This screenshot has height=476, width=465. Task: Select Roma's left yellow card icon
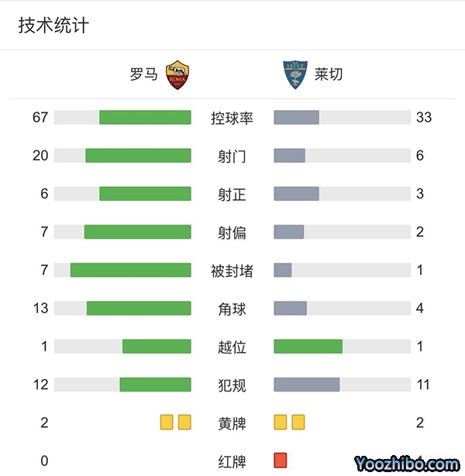(167, 423)
